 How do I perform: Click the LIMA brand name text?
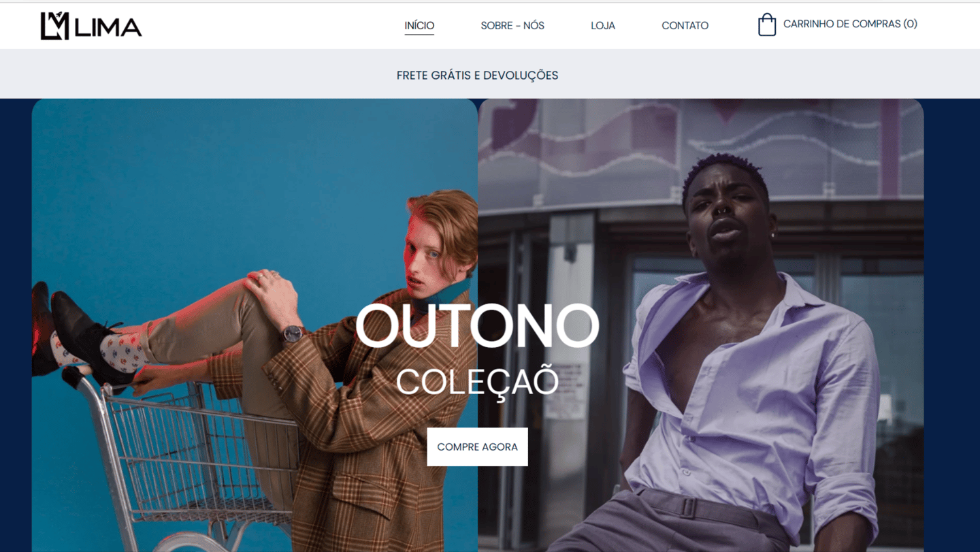coord(108,27)
